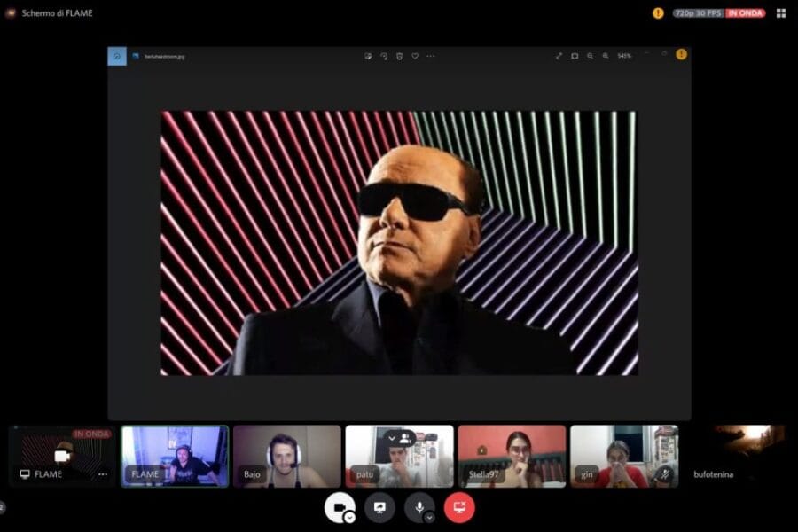This screenshot has height=532, width=798.
Task: Collapse the participants strip with chevron
Action: coord(391,438)
